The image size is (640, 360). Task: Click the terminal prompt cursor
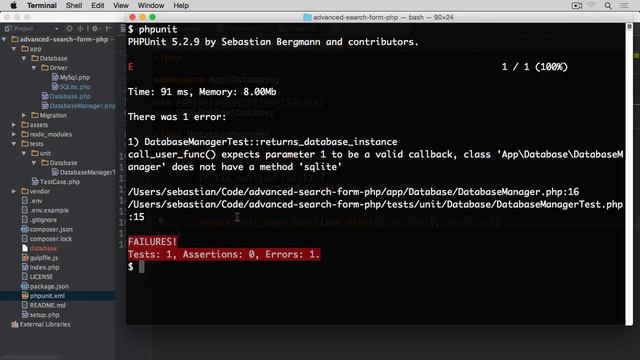pyautogui.click(x=142, y=267)
